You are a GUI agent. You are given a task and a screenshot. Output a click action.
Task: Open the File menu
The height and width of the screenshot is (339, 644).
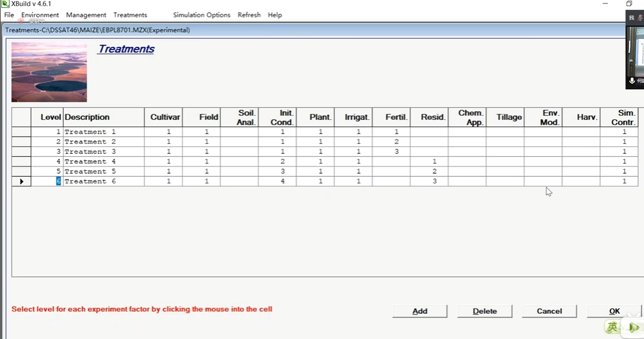click(x=9, y=15)
